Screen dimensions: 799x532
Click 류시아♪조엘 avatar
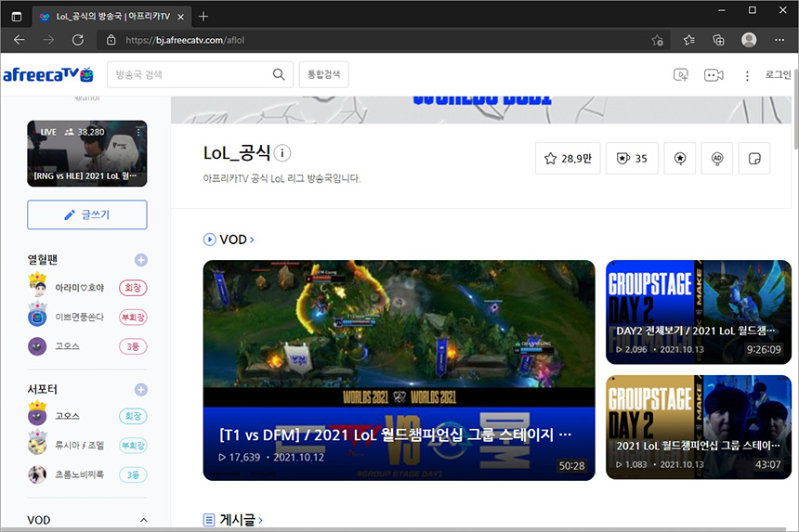click(x=37, y=443)
